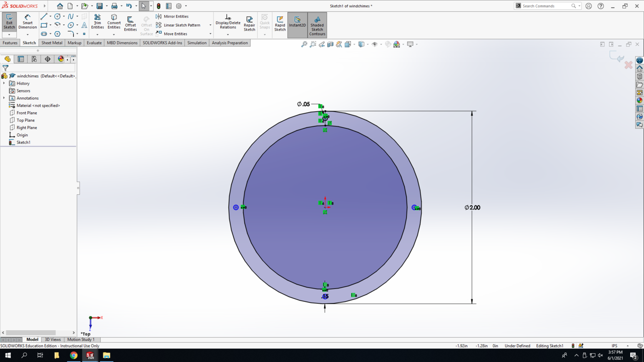Image resolution: width=644 pixels, height=362 pixels.
Task: Select the Spline tool
Action: [71, 17]
